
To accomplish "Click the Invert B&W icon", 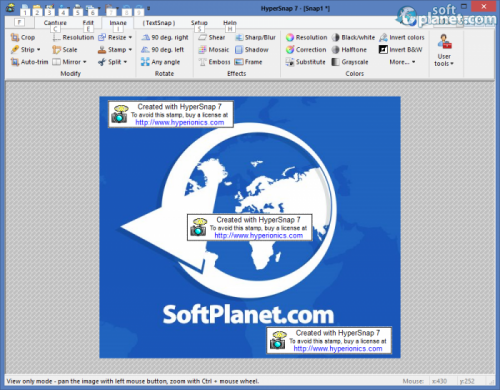I will 383,50.
